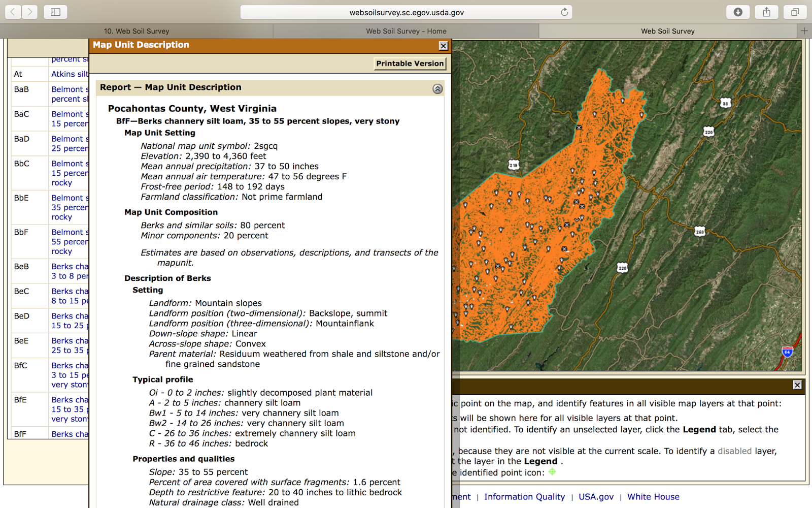This screenshot has height=508, width=812.
Task: Open the Information Quality link
Action: coord(524,497)
